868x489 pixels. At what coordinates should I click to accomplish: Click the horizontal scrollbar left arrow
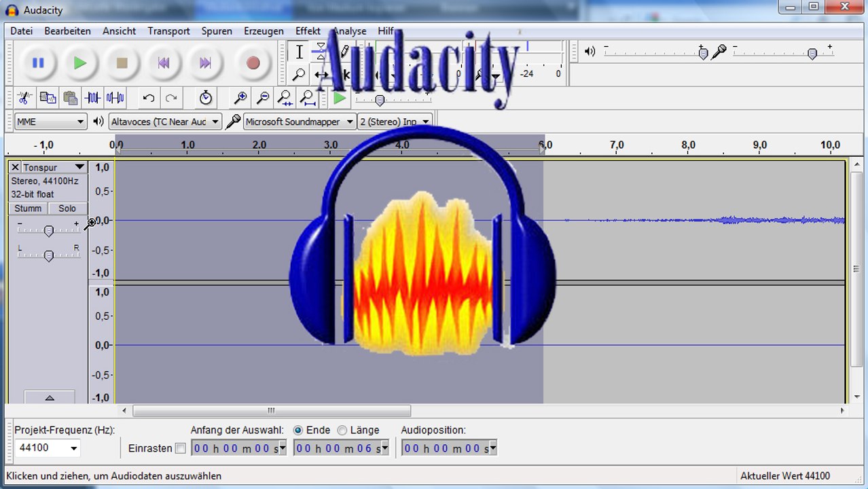pyautogui.click(x=124, y=411)
